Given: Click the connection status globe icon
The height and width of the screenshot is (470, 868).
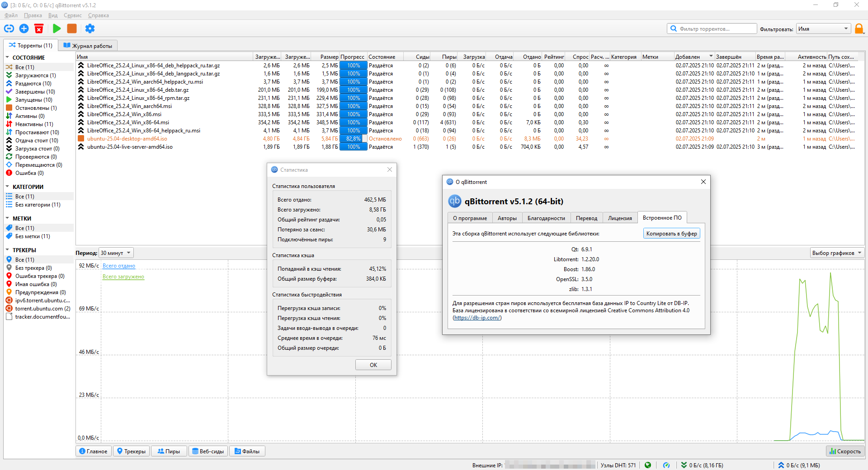Looking at the screenshot, I should (x=648, y=465).
